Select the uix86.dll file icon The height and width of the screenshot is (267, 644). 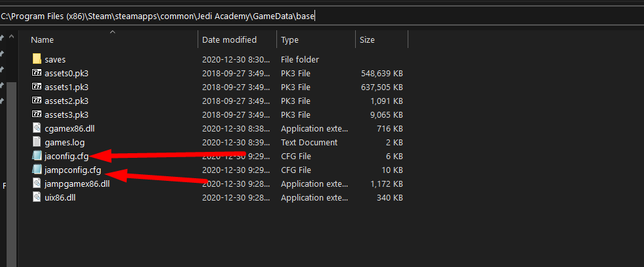tap(37, 197)
